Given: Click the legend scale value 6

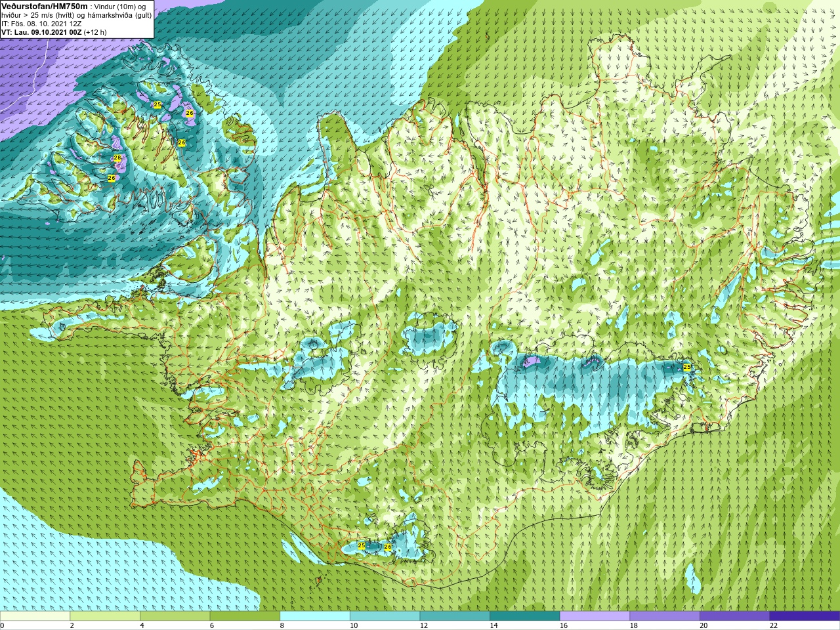Looking at the screenshot, I should coord(212,626).
